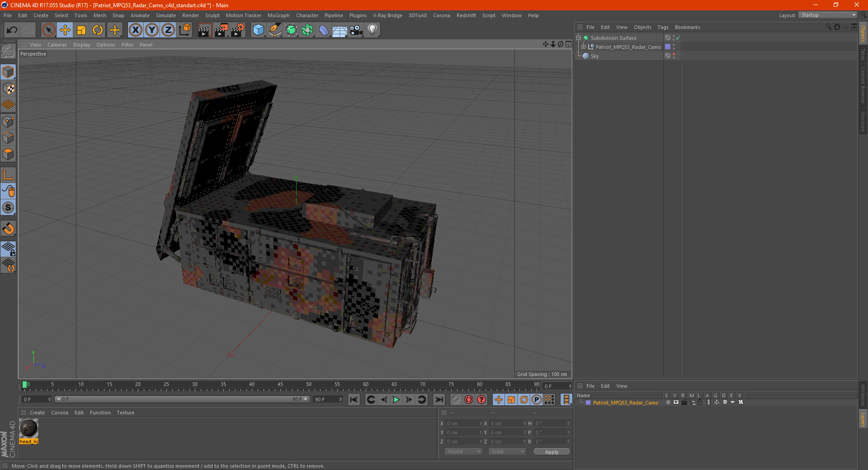Open Edit Render Settings
This screenshot has width=868, height=470.
point(238,30)
